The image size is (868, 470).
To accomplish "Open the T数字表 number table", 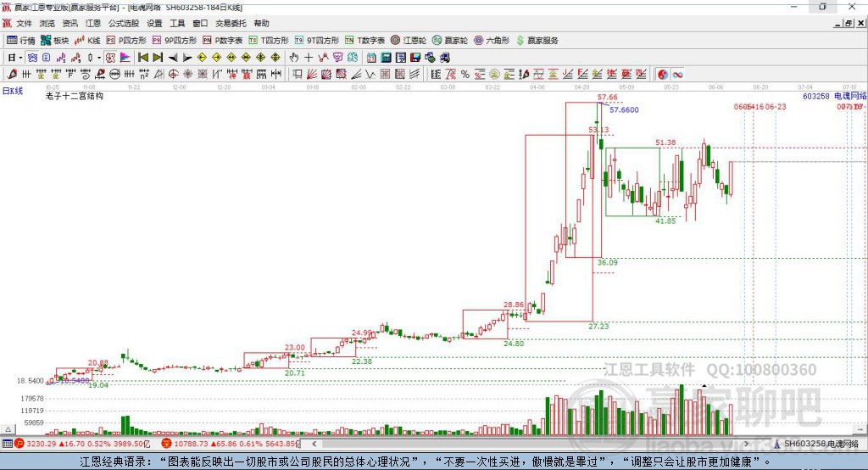I will (364, 41).
